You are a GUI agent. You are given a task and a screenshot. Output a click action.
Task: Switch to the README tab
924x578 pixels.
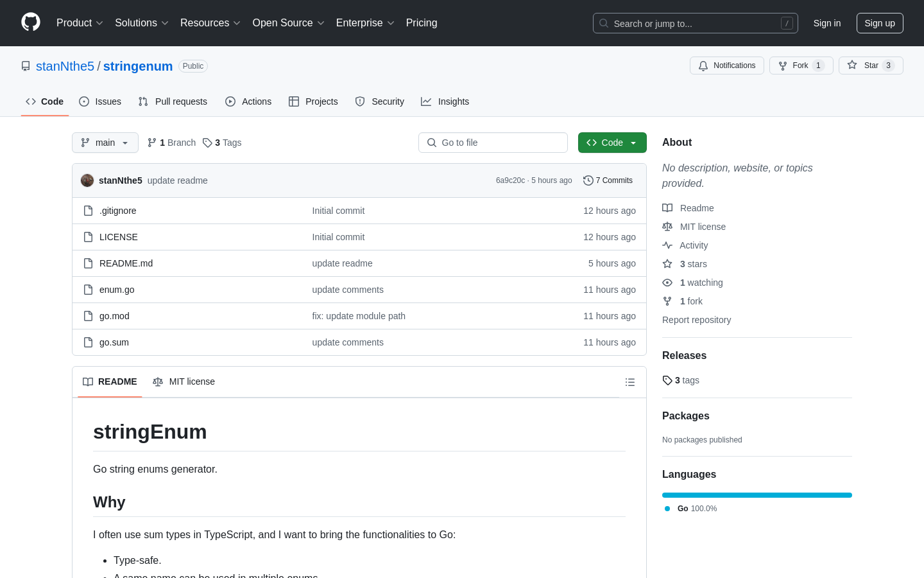click(110, 381)
